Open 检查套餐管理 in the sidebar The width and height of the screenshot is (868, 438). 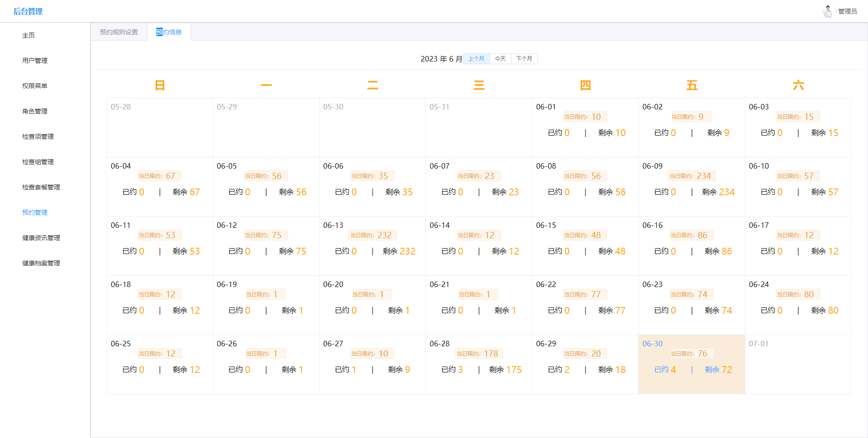pyautogui.click(x=41, y=187)
